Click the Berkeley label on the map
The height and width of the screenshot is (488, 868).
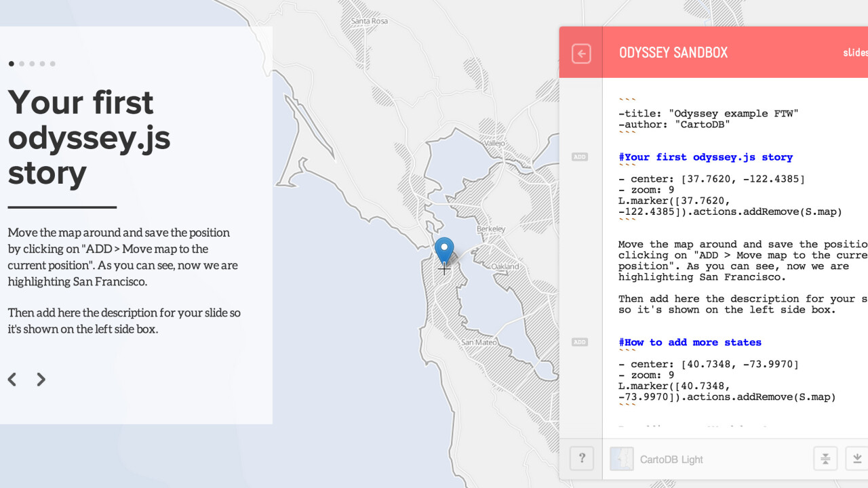coord(491,229)
